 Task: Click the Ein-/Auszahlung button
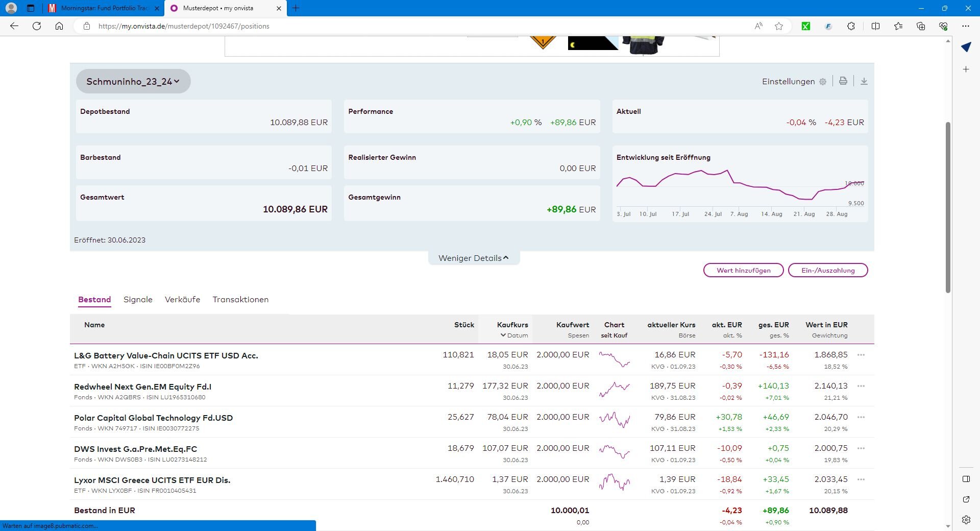tap(827, 270)
